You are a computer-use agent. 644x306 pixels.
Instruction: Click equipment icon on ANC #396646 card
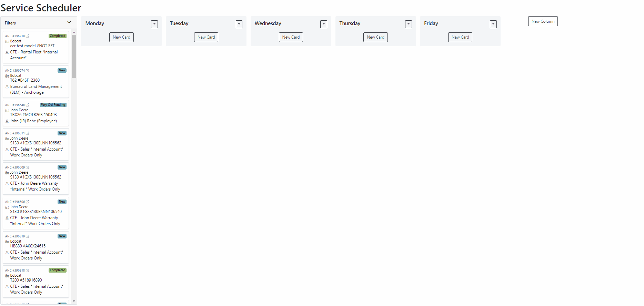pos(7,110)
